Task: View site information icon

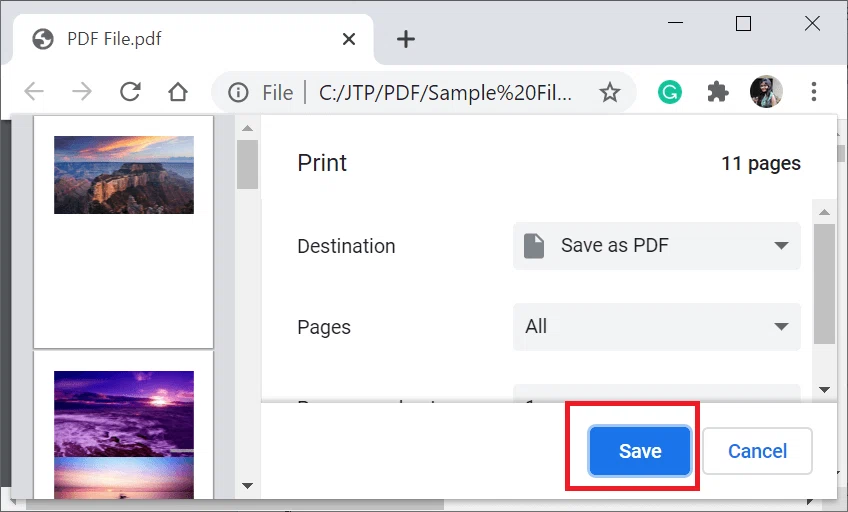Action: click(238, 92)
